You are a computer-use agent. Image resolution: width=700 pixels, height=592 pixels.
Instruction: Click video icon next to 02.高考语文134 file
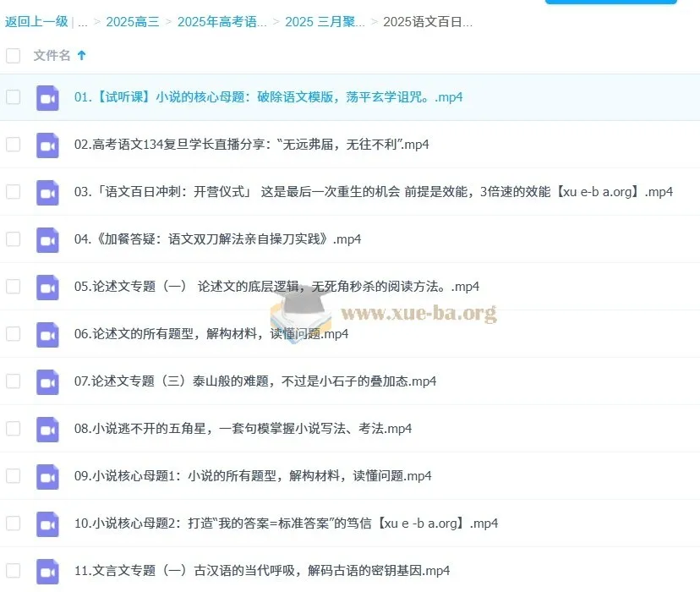(x=47, y=145)
